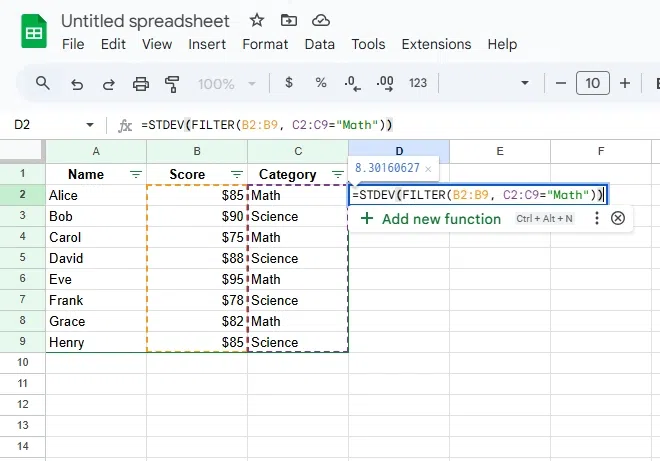Click the redo arrow icon

(x=108, y=83)
